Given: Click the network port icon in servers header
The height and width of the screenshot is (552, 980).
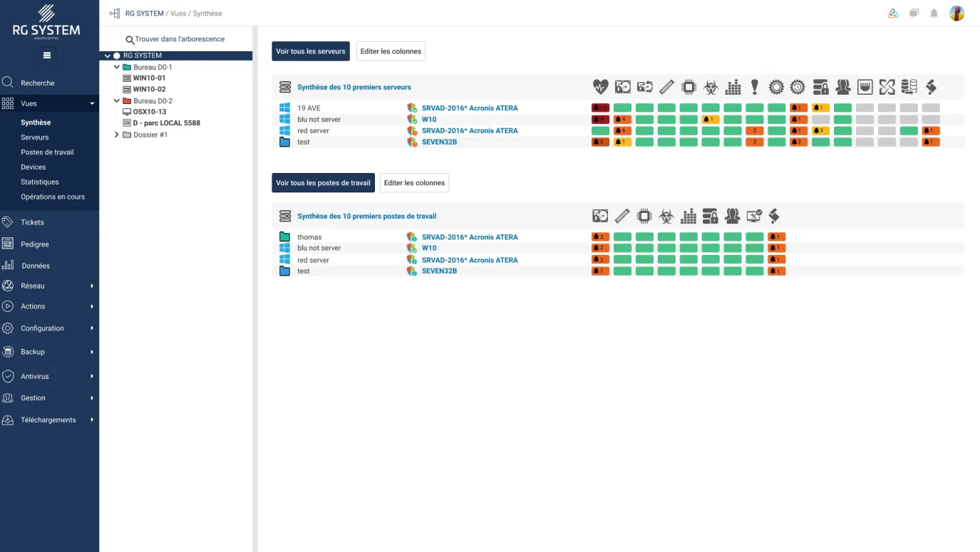Looking at the screenshot, I should point(865,87).
